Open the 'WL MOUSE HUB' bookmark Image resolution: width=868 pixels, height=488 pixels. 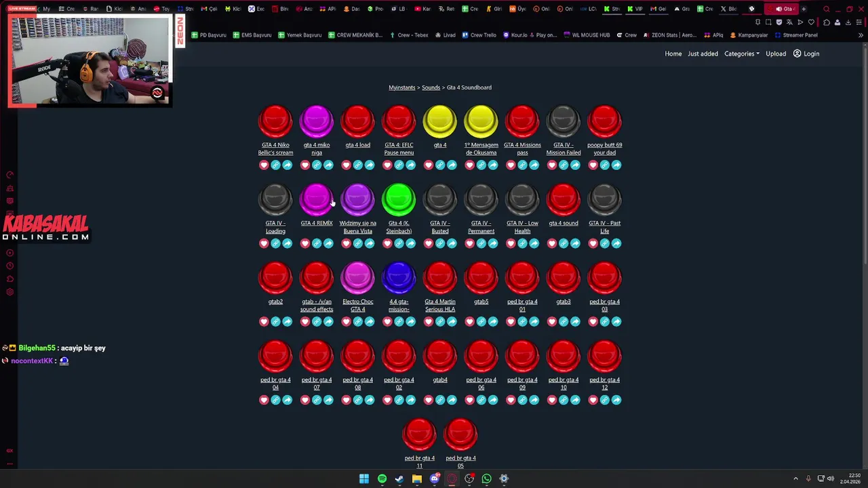pos(587,35)
